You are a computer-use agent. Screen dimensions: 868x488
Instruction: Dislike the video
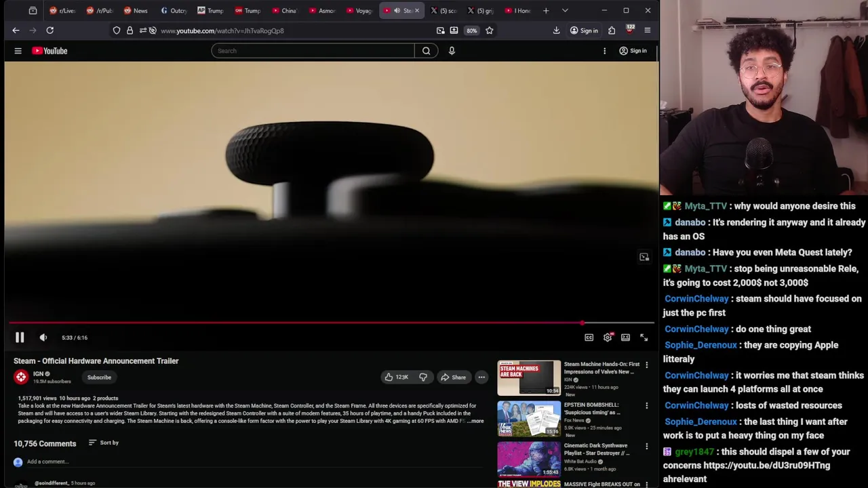[423, 378]
